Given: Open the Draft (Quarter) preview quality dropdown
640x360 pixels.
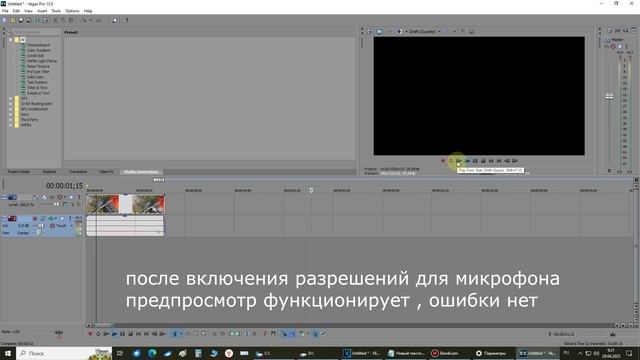Looking at the screenshot, I should [424, 31].
